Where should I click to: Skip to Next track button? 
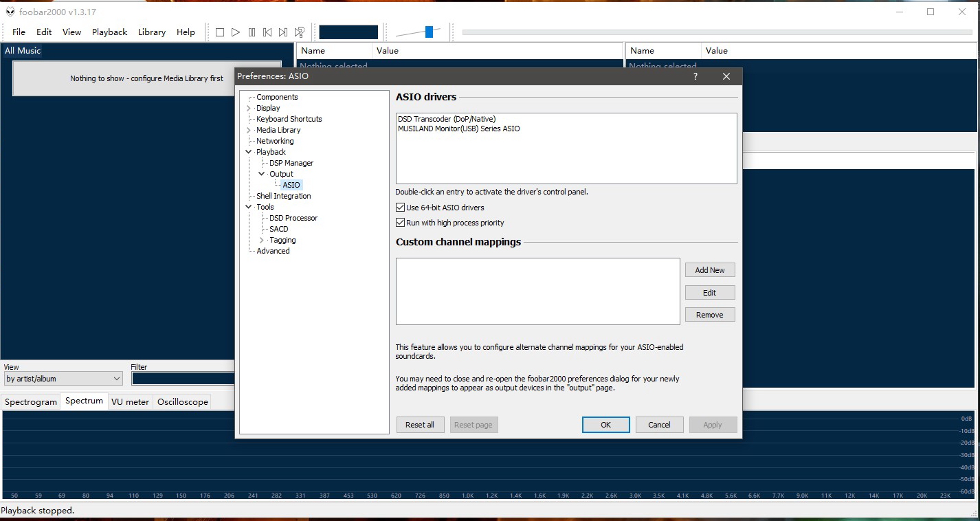coord(283,32)
